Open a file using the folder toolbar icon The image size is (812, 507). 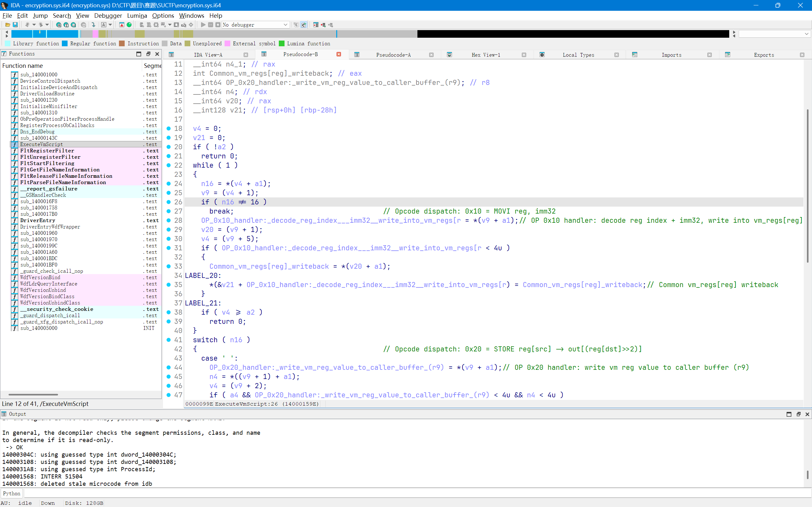point(7,24)
